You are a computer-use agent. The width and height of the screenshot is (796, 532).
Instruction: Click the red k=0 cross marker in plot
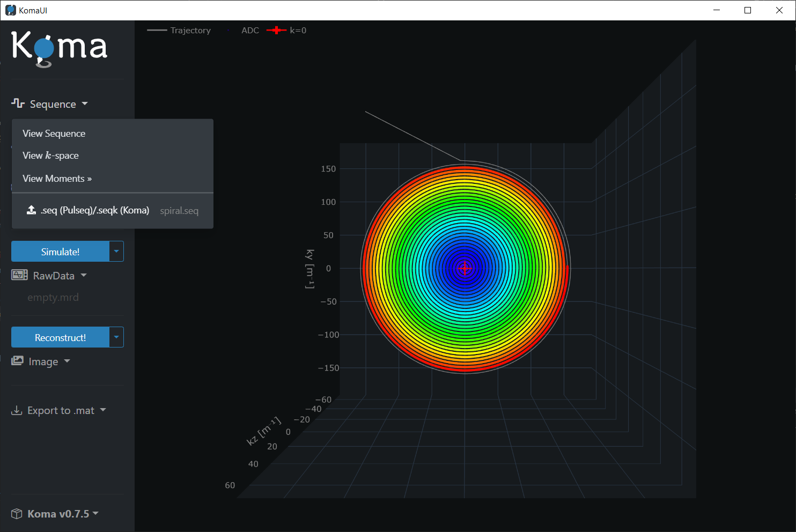[465, 268]
